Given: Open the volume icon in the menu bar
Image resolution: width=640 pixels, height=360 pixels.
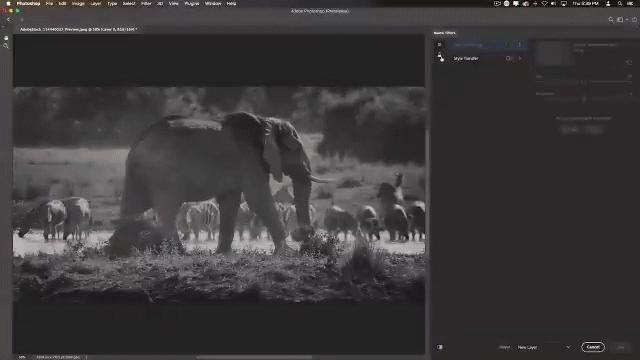Looking at the screenshot, I should tap(553, 4).
